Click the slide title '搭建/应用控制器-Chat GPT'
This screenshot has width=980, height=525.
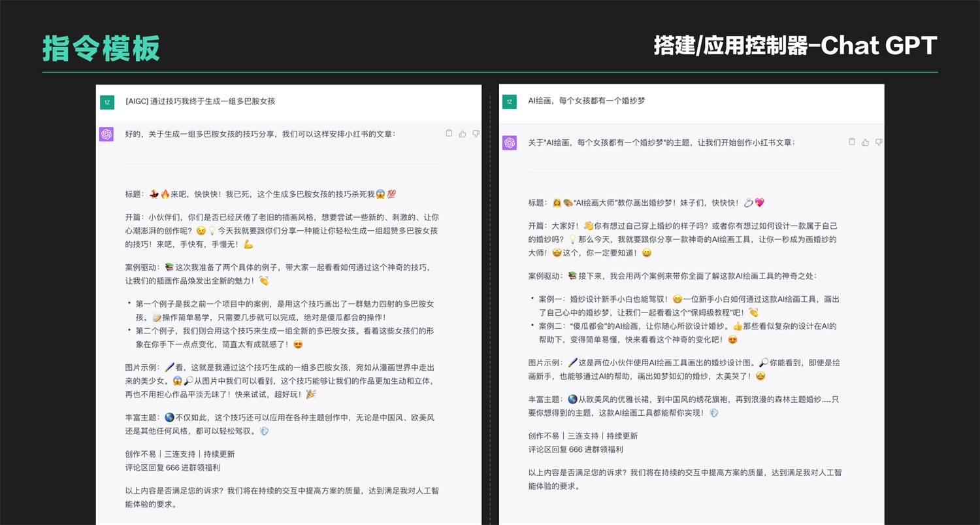tap(796, 45)
